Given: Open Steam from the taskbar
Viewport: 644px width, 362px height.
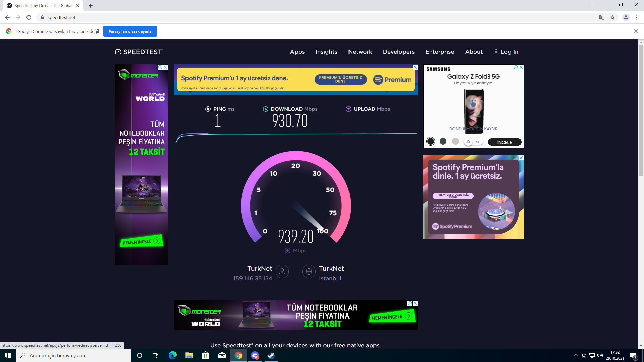Looking at the screenshot, I should tap(271, 355).
